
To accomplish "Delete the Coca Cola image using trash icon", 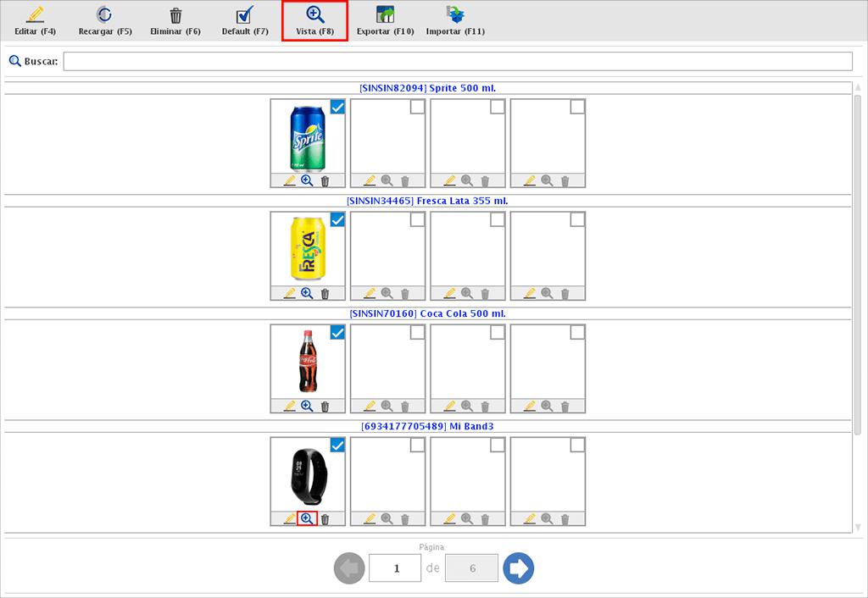I will 325,406.
